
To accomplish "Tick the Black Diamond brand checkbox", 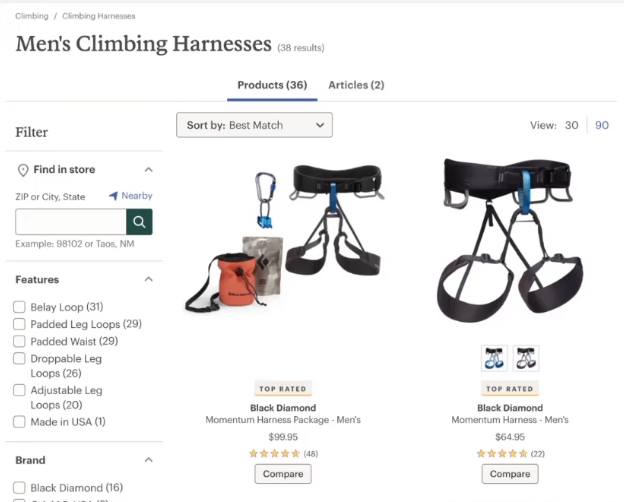I will [19, 488].
